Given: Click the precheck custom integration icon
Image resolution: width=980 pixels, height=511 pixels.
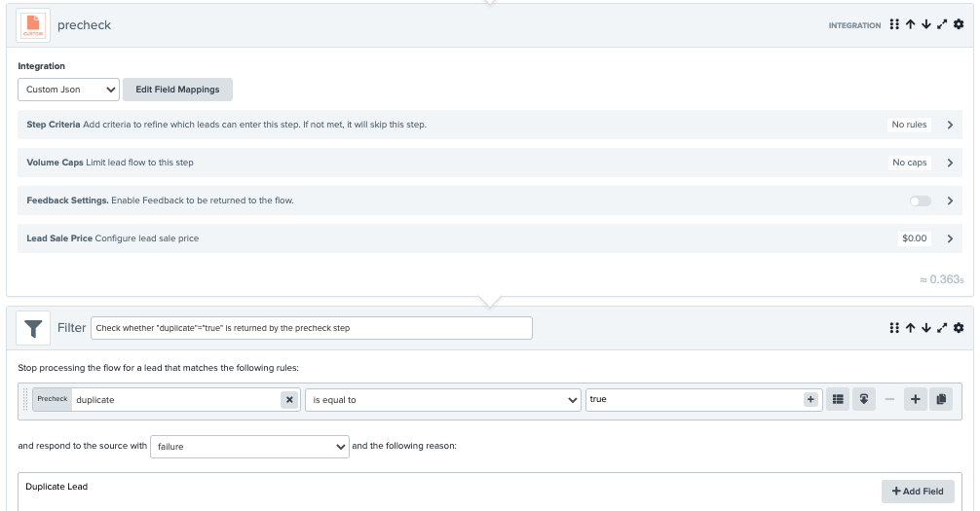Looking at the screenshot, I should 33,25.
